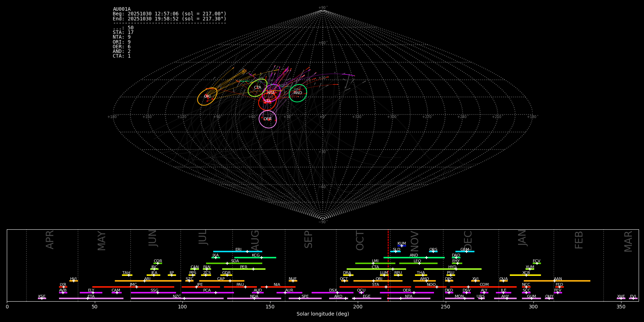Select the ETA shower bar in the timeline
The width and height of the screenshot is (644, 322).
tap(91, 298)
